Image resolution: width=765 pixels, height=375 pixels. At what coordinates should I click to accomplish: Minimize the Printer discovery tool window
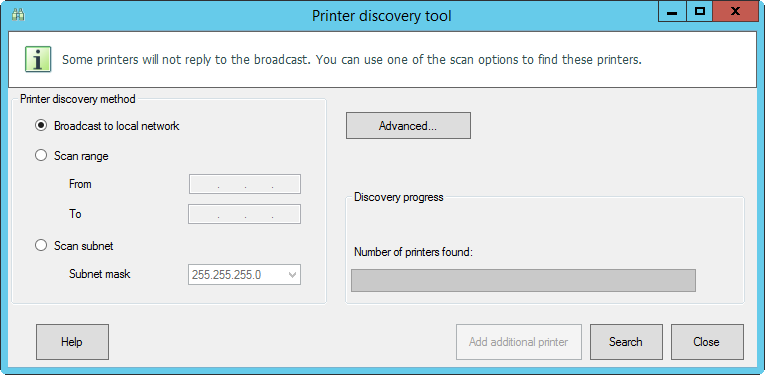click(672, 12)
